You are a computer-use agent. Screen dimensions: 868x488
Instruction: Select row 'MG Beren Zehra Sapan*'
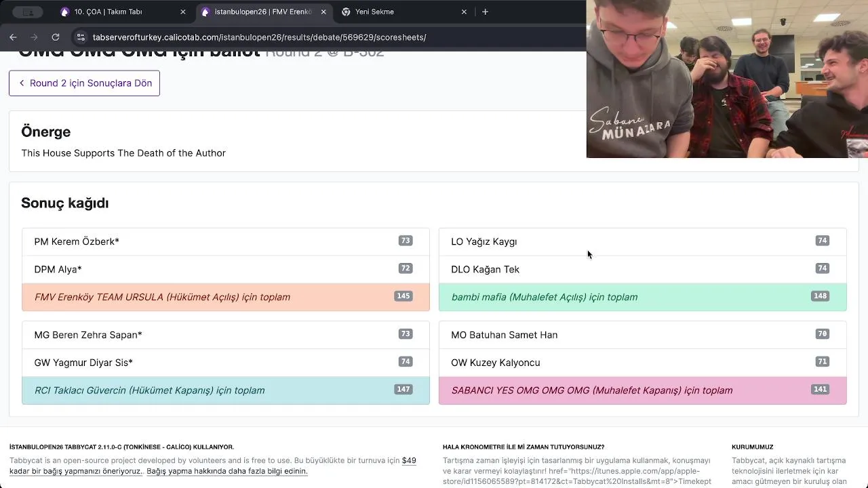click(226, 335)
